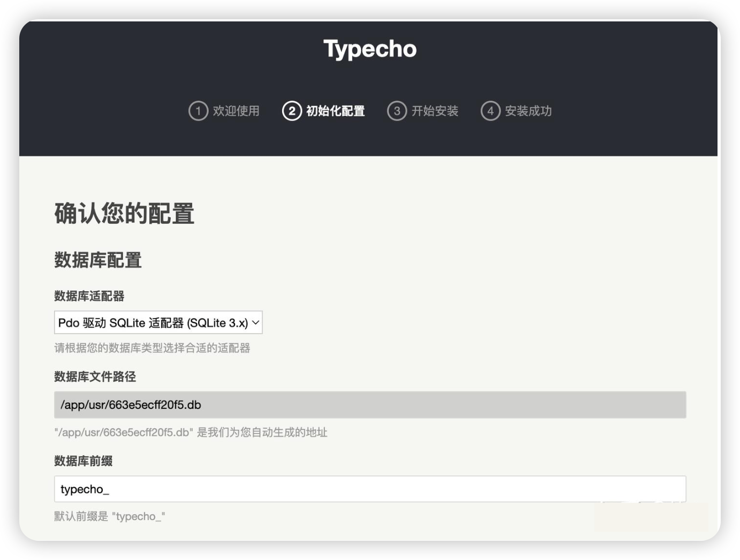Select step 4 circle icon for 安装成功
Image resolution: width=740 pixels, height=560 pixels.
(x=490, y=111)
